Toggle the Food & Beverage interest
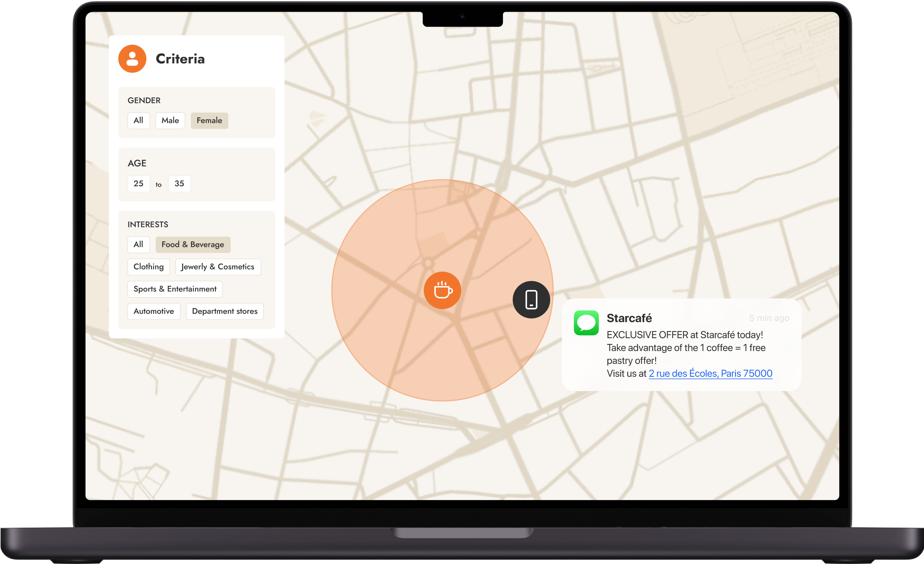The width and height of the screenshot is (924, 564). coord(193,245)
